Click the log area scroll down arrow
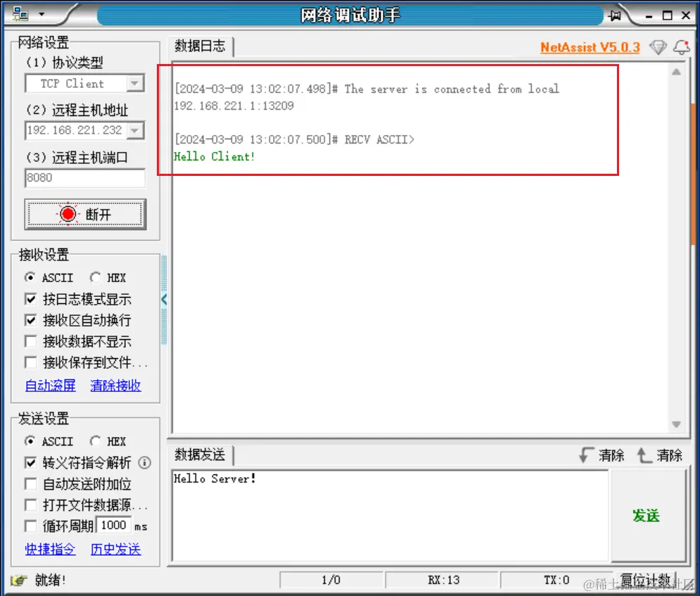The image size is (700, 596). click(676, 424)
